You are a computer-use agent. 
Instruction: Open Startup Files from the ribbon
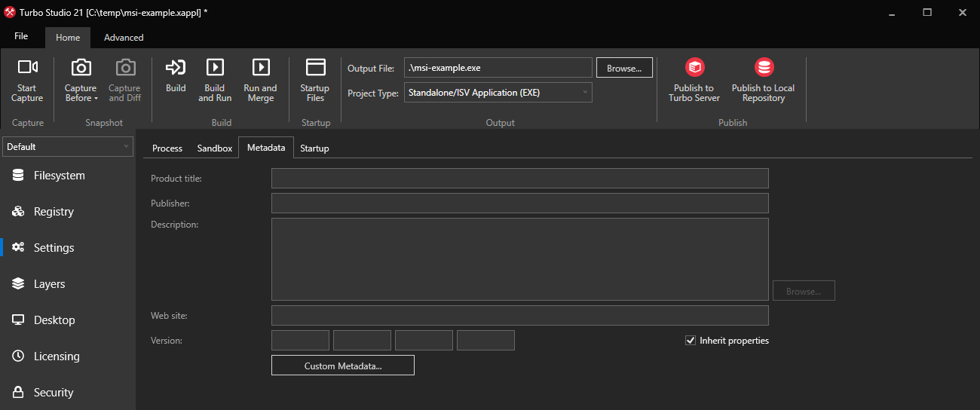(x=315, y=69)
